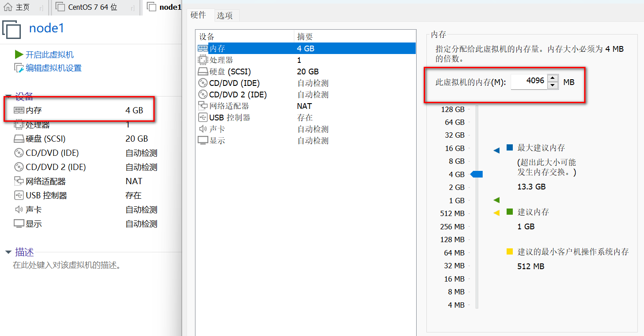The image size is (644, 336).
Task: Click the blue maximum recommended memory marker
Action: 496,151
